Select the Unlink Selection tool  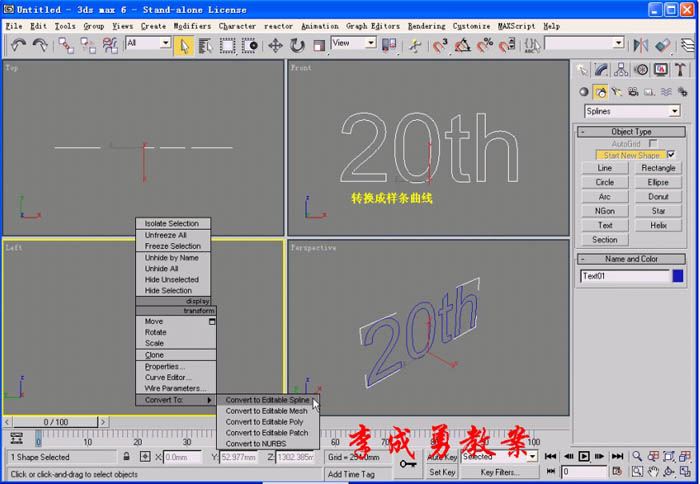click(x=88, y=45)
